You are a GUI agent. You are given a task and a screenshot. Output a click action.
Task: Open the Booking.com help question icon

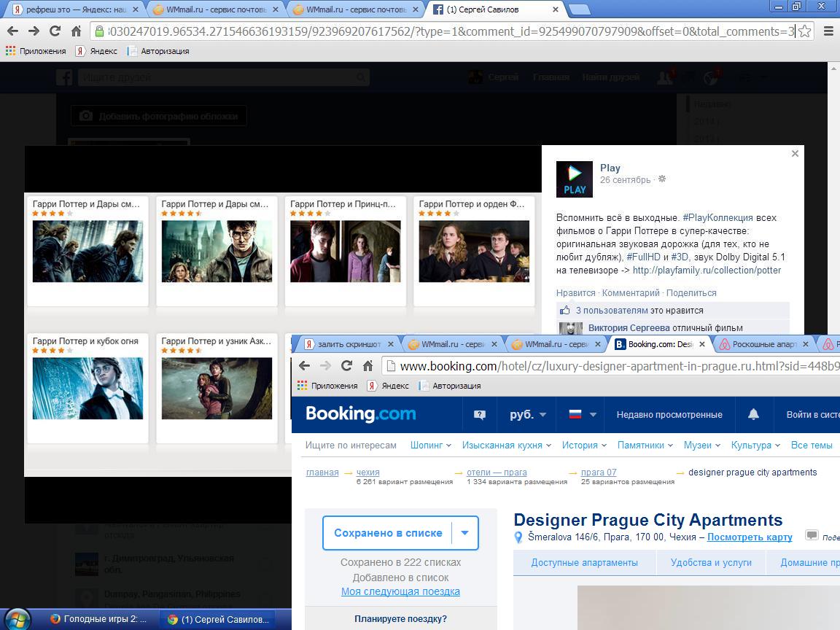[480, 415]
